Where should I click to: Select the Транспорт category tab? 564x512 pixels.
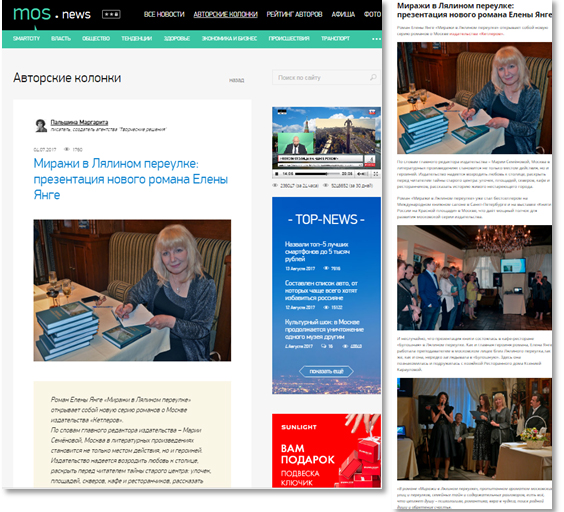[x=335, y=38]
